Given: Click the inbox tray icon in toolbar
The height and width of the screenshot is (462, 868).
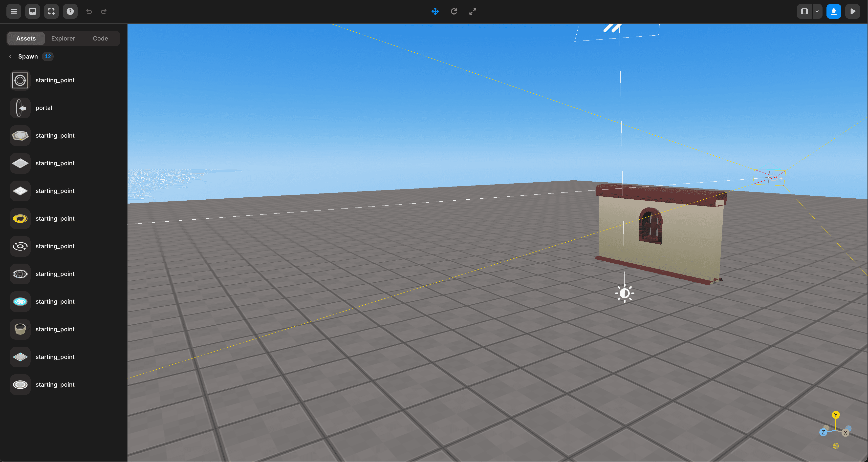Looking at the screenshot, I should (33, 11).
